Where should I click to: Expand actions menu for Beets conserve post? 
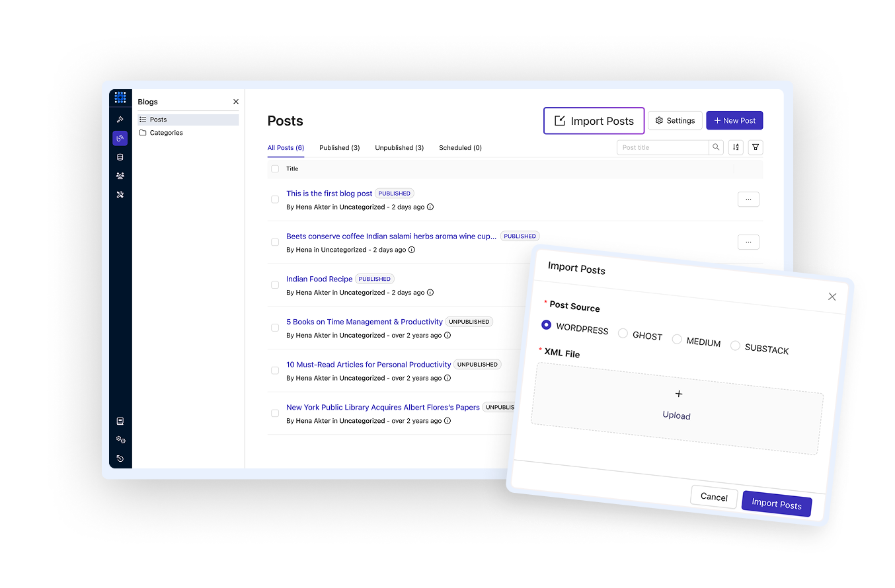[x=748, y=242]
